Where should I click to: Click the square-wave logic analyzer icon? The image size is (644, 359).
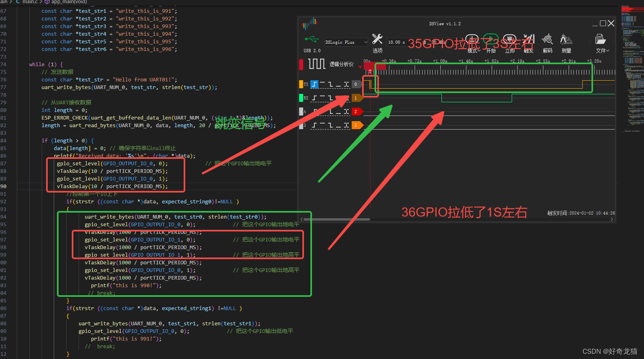click(316, 64)
